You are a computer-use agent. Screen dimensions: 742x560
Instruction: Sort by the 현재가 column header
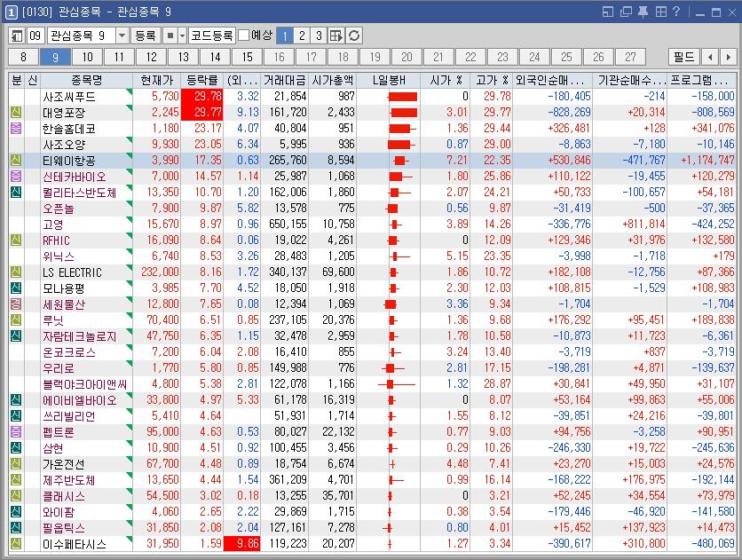tap(156, 81)
